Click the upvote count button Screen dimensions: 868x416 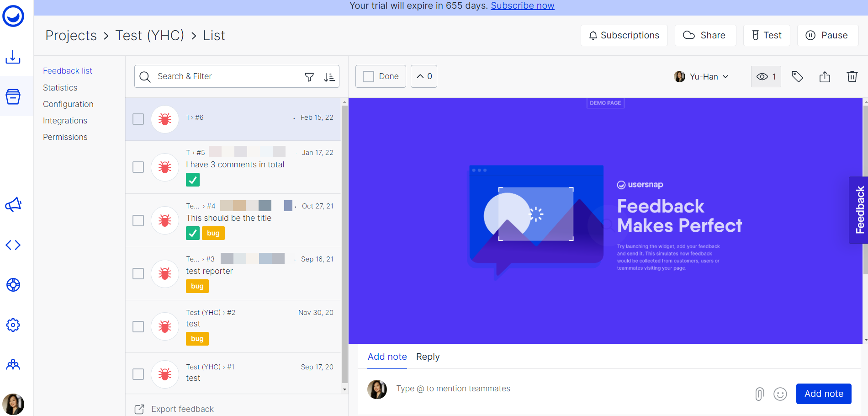point(424,76)
